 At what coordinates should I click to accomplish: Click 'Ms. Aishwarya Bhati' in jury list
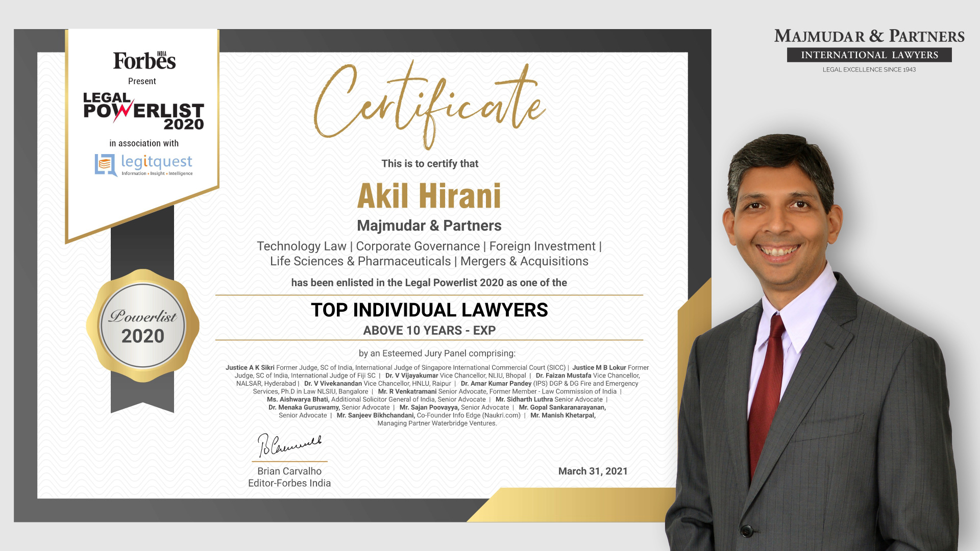tap(298, 399)
